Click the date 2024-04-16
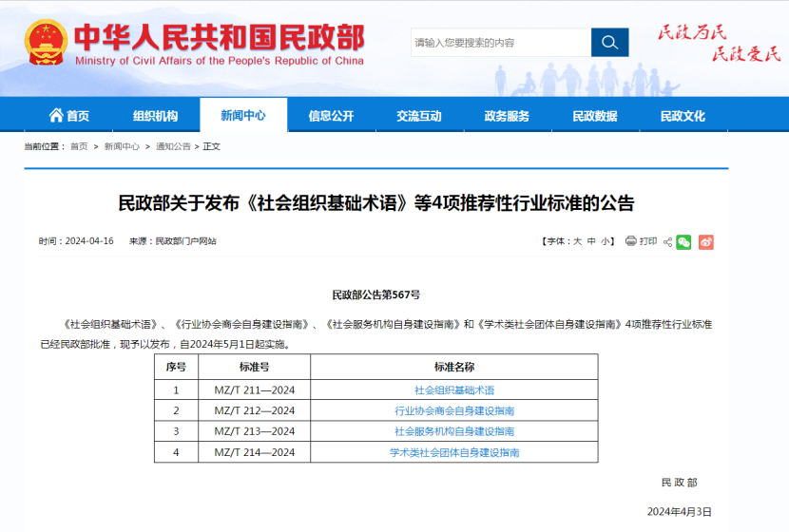The height and width of the screenshot is (532, 789). click(89, 241)
